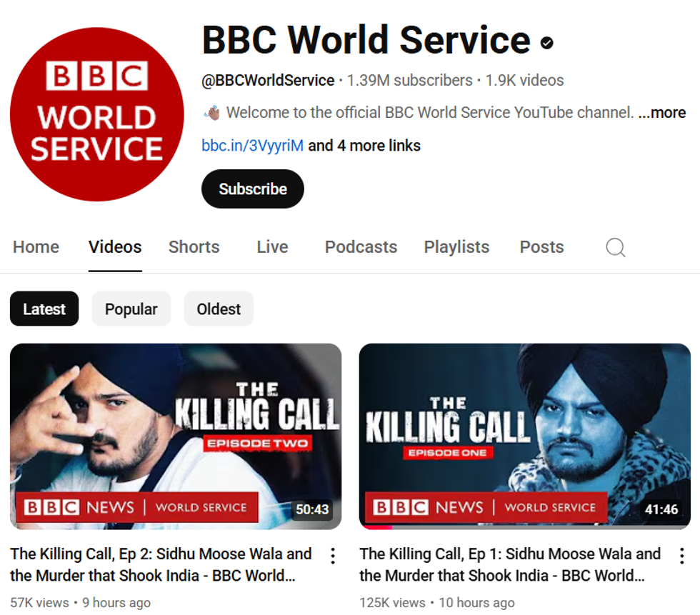Open the channel search icon

pos(614,247)
